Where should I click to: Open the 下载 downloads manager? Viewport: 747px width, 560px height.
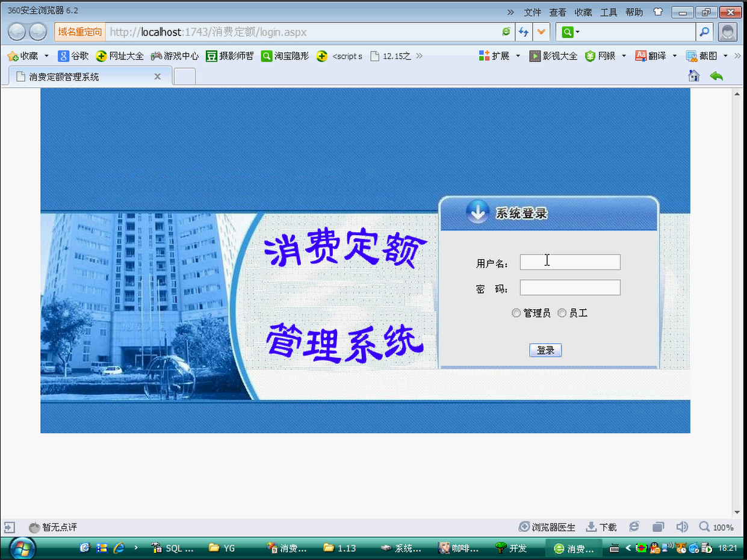(601, 528)
